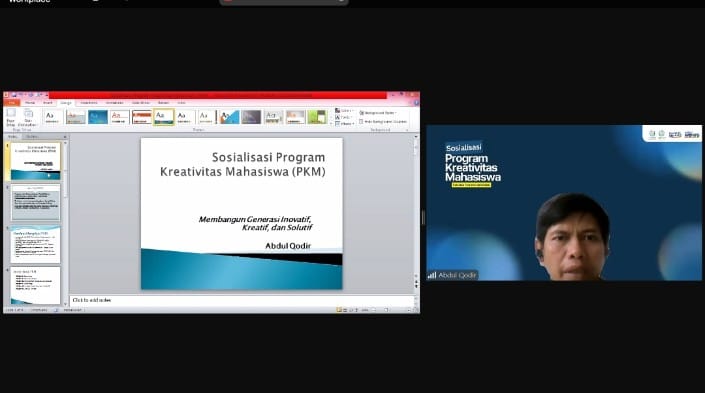The height and width of the screenshot is (393, 705).
Task: Select slide 2 gray thumbnail
Action: pyautogui.click(x=36, y=202)
